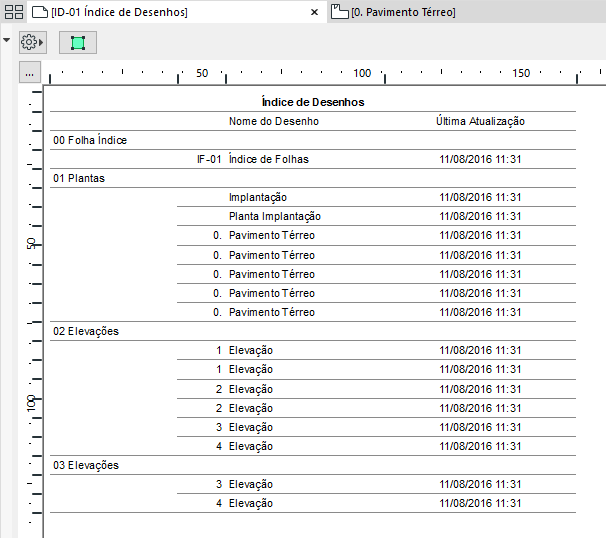The image size is (606, 538).
Task: Click the Implantação drawing name
Action: coord(258,197)
